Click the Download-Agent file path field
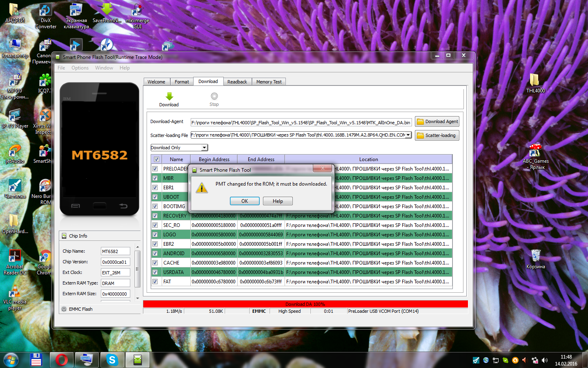The image size is (588, 368). pos(301,122)
